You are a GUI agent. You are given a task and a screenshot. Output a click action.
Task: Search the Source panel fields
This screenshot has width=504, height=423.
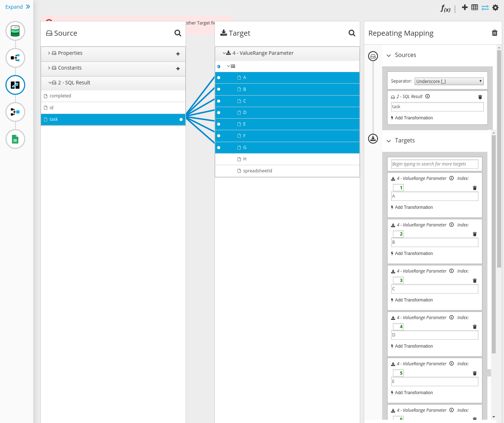coord(178,33)
